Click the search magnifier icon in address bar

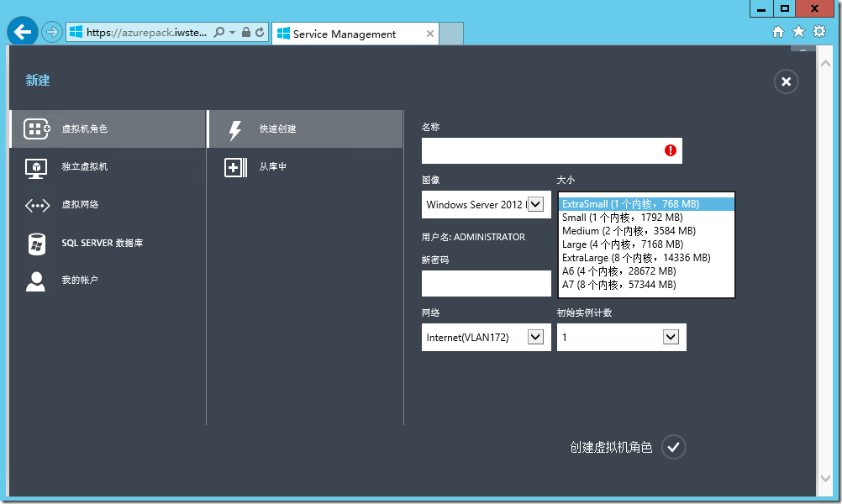(218, 32)
